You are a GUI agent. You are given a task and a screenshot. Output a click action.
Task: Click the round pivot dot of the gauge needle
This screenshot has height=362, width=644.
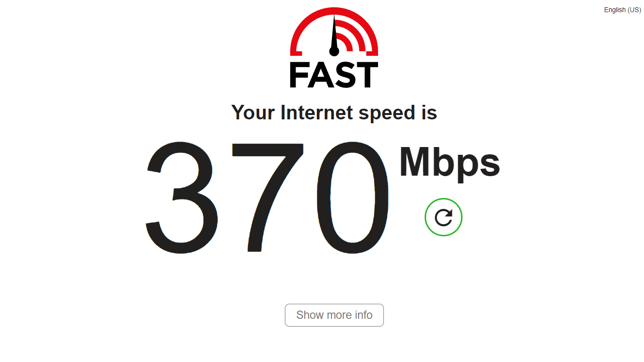(334, 51)
